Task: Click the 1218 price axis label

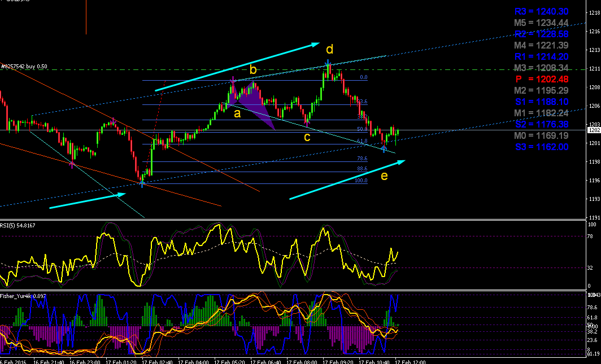Action: [594, 13]
